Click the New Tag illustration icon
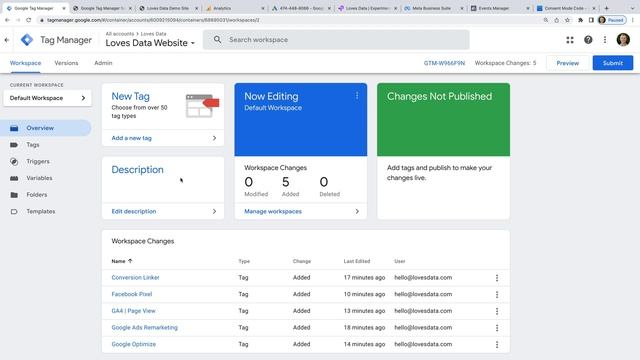Image resolution: width=640 pixels, height=360 pixels. click(202, 106)
